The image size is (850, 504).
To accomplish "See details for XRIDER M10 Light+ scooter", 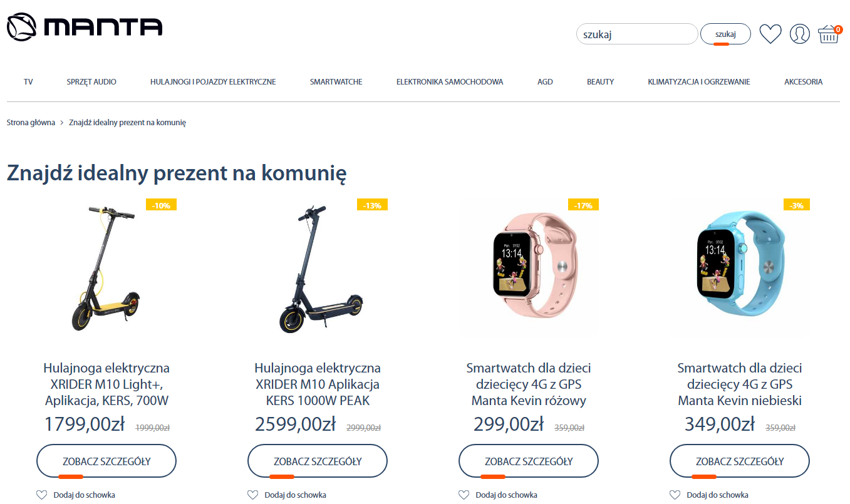I will [x=106, y=461].
